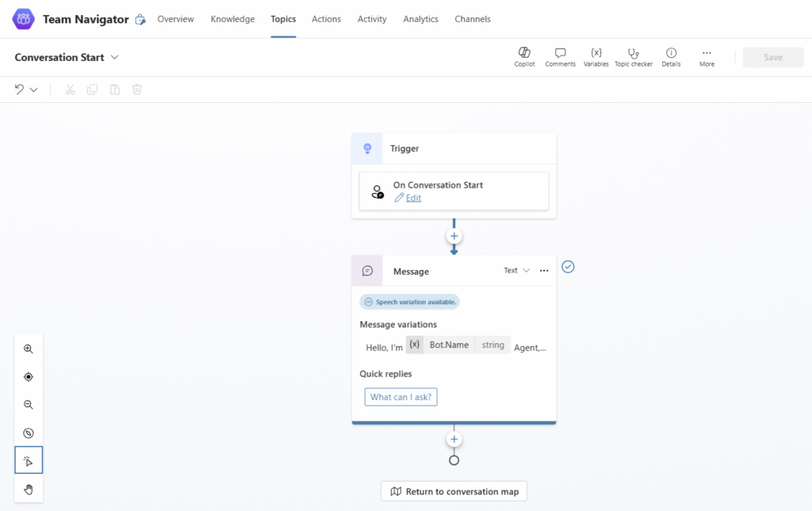Select the Topics tab

[283, 19]
